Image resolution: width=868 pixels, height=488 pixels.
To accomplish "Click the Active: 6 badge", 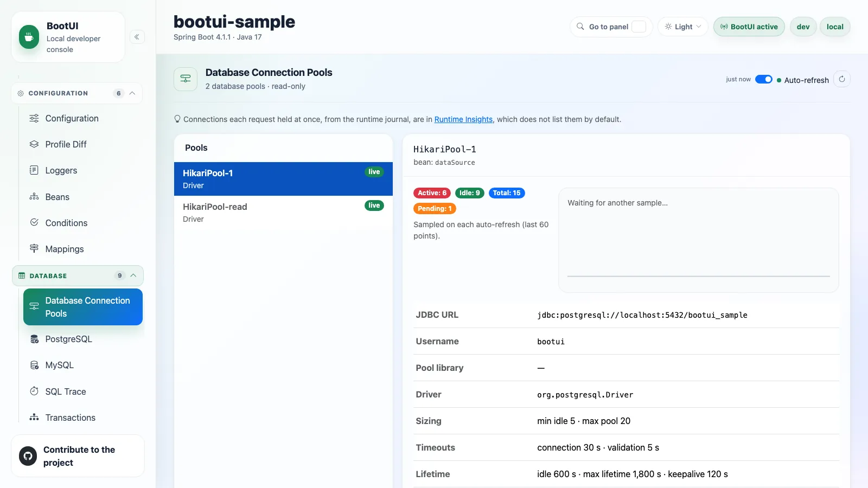I will pyautogui.click(x=432, y=193).
